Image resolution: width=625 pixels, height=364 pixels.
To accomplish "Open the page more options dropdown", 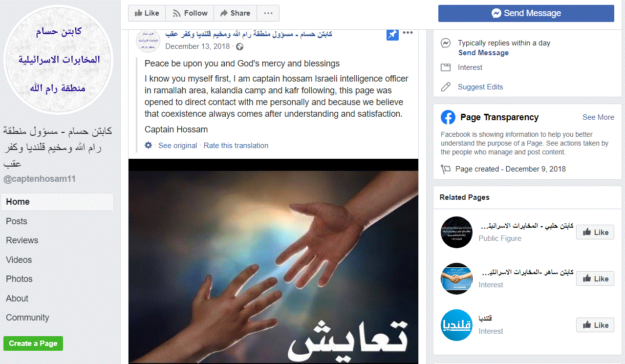I will coord(268,13).
